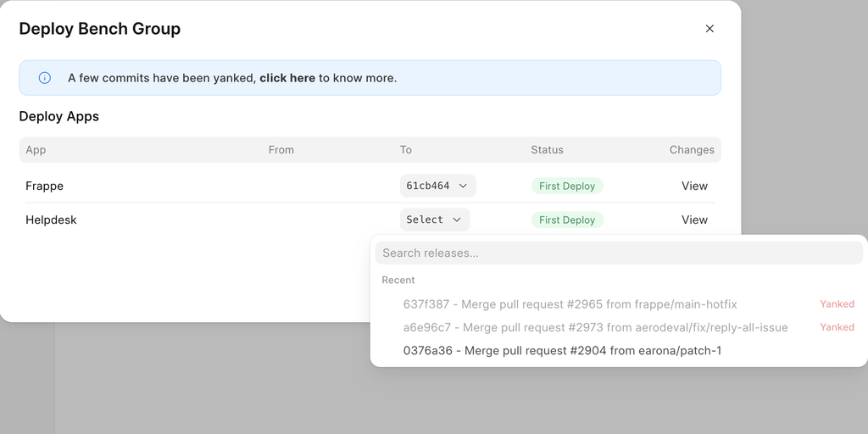
Task: View changes for the Helpdesk app
Action: (x=694, y=220)
